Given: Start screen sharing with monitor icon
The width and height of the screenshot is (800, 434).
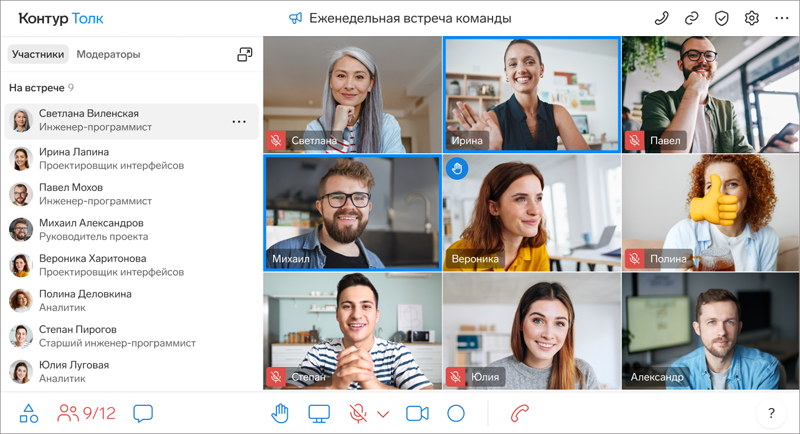Looking at the screenshot, I should (x=319, y=413).
